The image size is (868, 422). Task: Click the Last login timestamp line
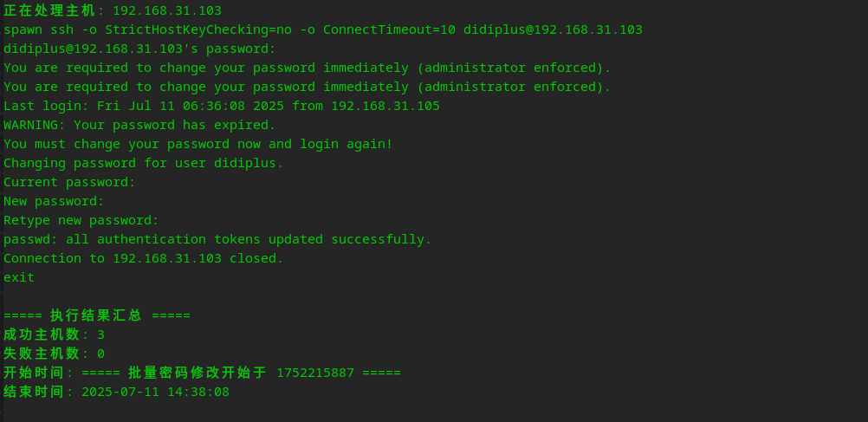tap(221, 106)
